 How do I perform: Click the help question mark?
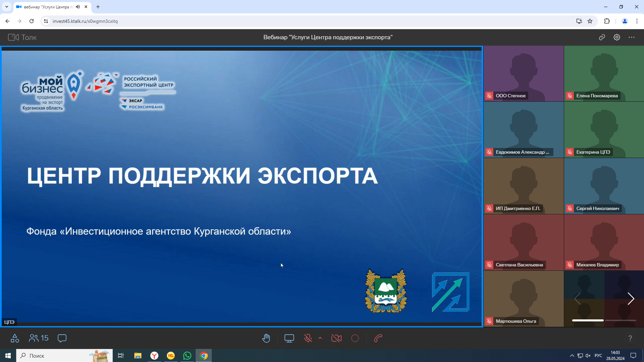pos(630,338)
